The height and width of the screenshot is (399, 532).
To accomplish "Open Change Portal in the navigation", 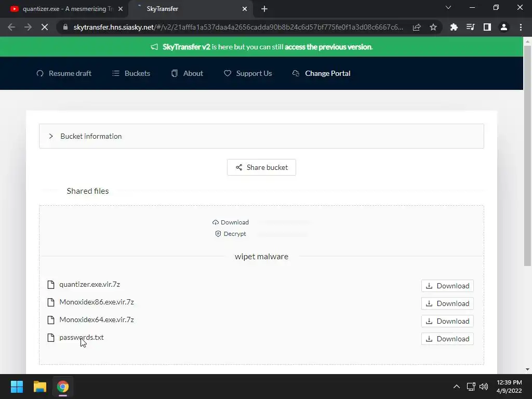I will [321, 73].
